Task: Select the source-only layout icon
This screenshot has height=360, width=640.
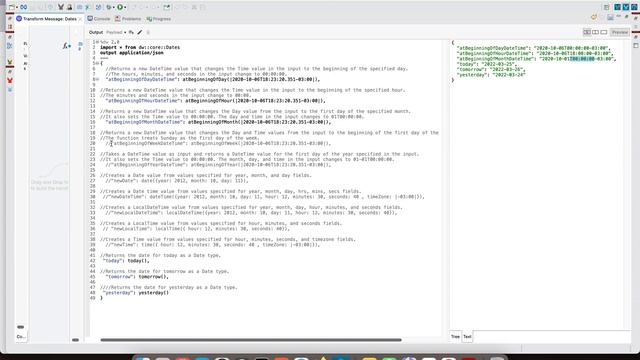Action: (x=604, y=32)
